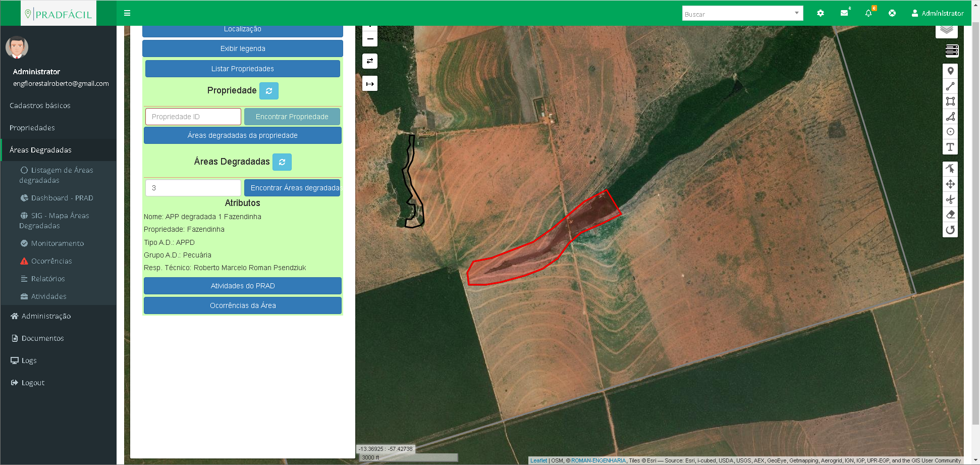This screenshot has height=465, width=980.
Task: Select the draw marker tool
Action: (x=950, y=71)
